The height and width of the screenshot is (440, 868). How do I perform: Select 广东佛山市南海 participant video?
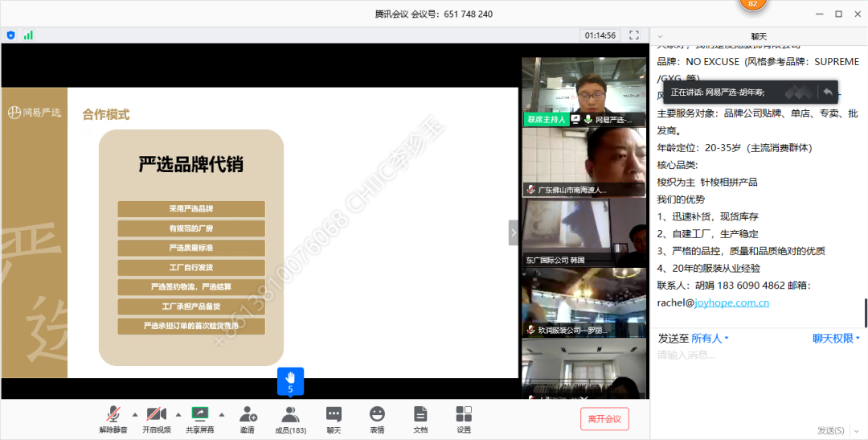tap(583, 162)
